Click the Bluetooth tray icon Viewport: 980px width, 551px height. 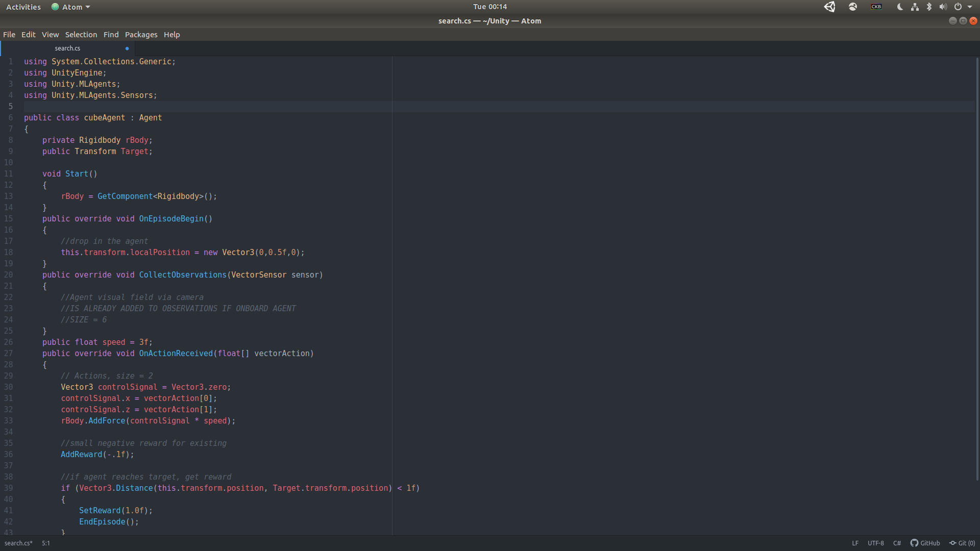pyautogui.click(x=929, y=7)
